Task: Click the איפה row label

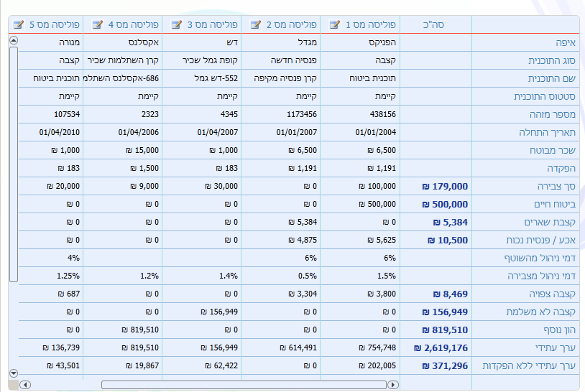Action: click(565, 43)
